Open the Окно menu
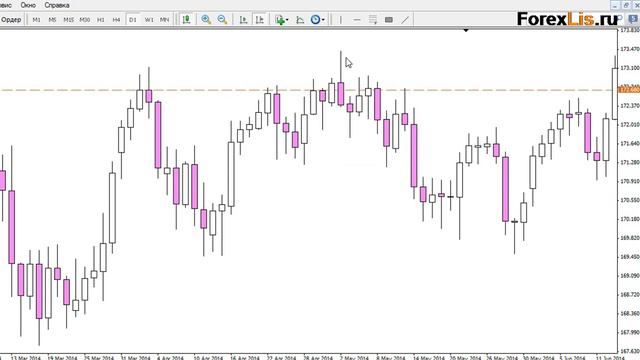 (28, 5)
